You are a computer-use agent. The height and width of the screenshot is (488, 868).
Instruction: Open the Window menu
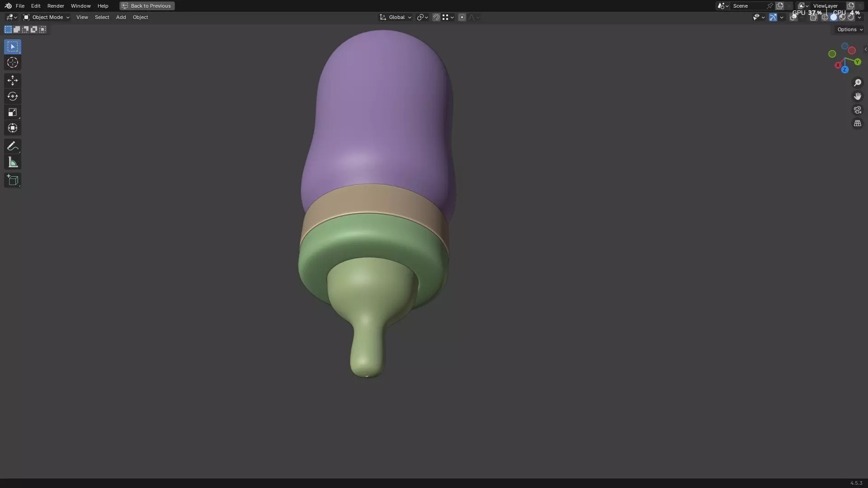pos(81,6)
